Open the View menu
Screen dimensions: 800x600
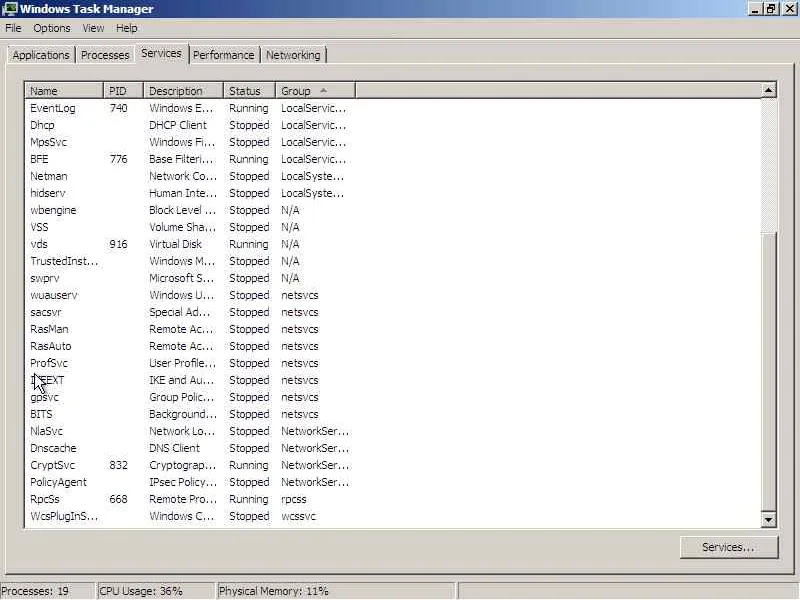[x=93, y=28]
